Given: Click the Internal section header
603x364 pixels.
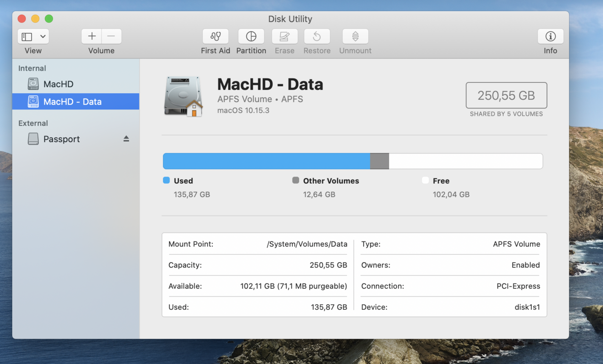Looking at the screenshot, I should pyautogui.click(x=32, y=68).
